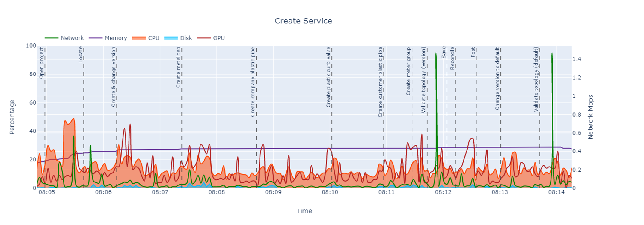The image size is (644, 225).
Task: Click the 0.6 Mbps axis label
Action: tap(577, 133)
